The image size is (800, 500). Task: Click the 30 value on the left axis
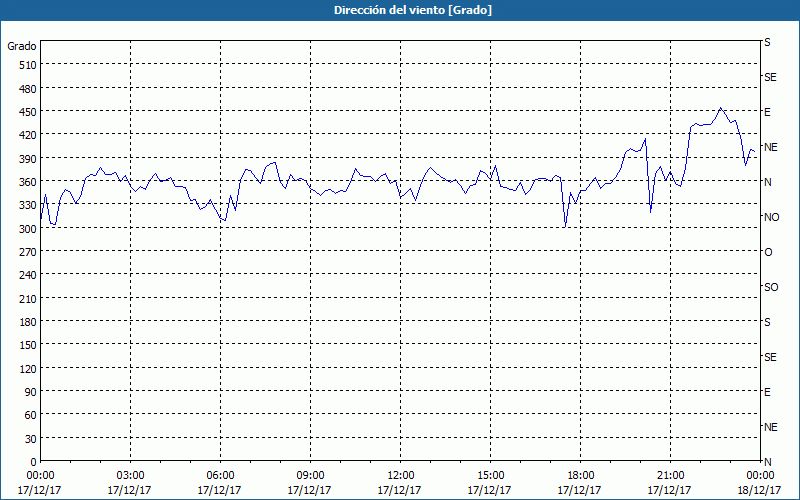(x=31, y=439)
